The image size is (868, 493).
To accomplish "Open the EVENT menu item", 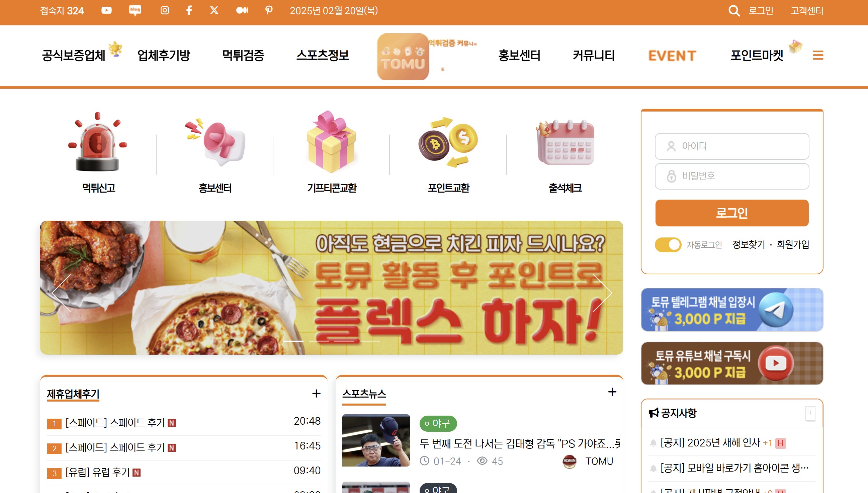I will click(x=672, y=56).
